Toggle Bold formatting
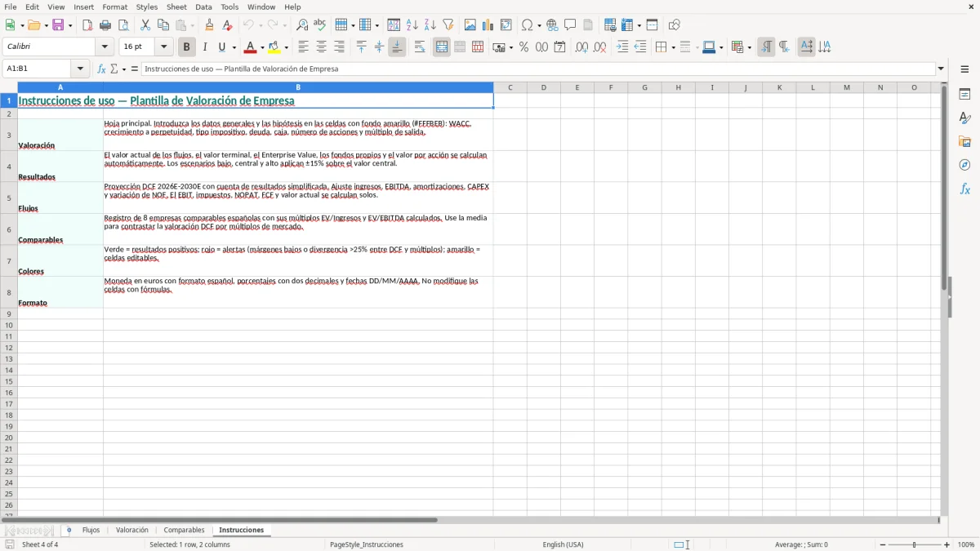This screenshot has width=980, height=551. coord(187,47)
